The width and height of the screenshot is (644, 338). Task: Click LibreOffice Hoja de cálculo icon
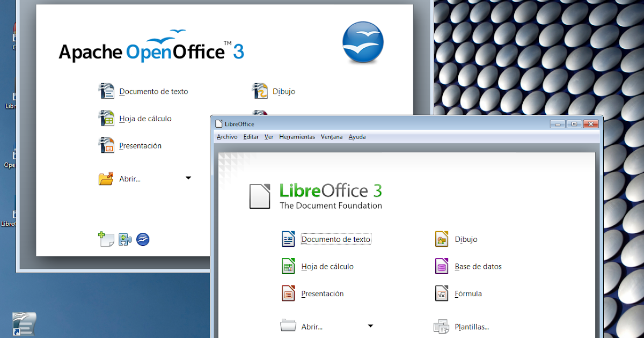click(288, 266)
